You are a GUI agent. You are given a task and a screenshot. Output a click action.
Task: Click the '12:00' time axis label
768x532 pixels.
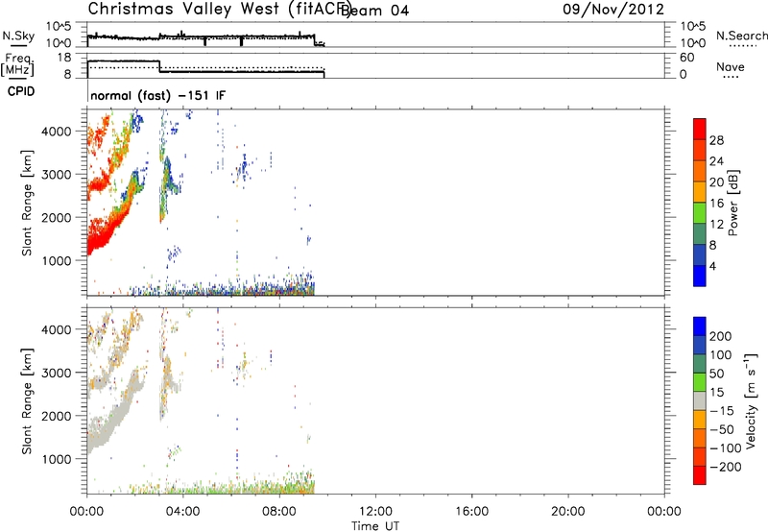(375, 512)
